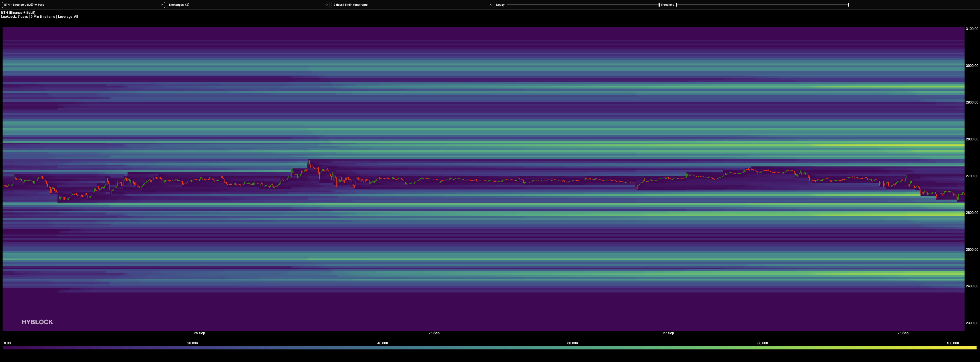
Task: Click the 2400.00 price axis label
Action: click(x=972, y=286)
